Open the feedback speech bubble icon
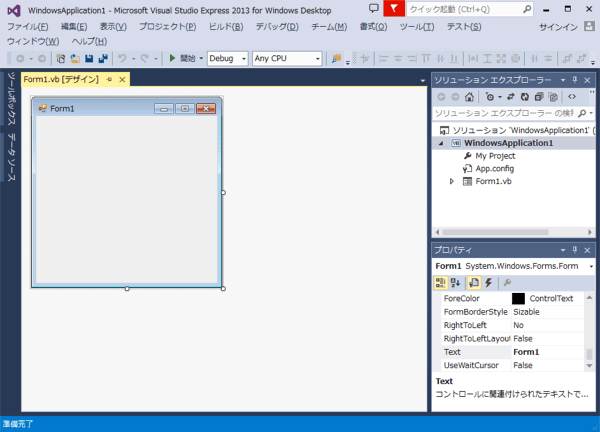The image size is (600, 432). pos(373,8)
